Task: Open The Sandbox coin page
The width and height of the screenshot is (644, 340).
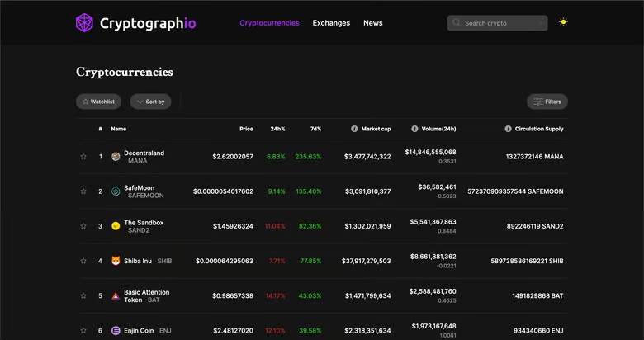Action: pyautogui.click(x=144, y=223)
